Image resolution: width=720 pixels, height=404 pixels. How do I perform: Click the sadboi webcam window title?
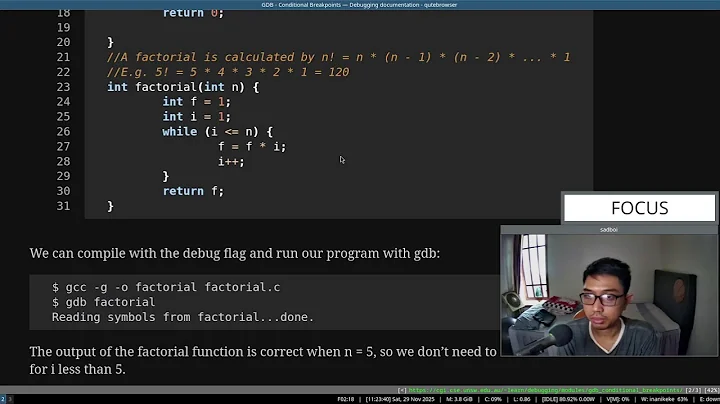point(608,230)
